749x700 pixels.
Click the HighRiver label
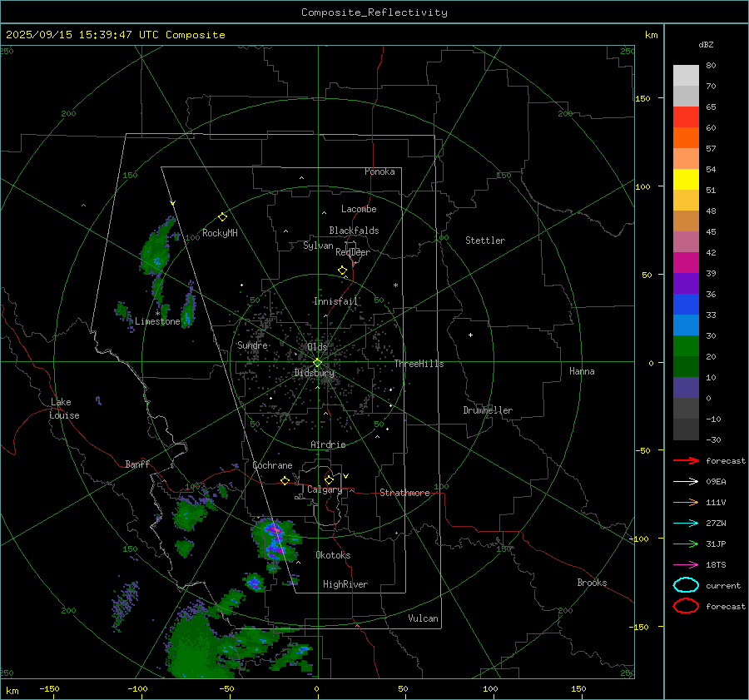[345, 584]
